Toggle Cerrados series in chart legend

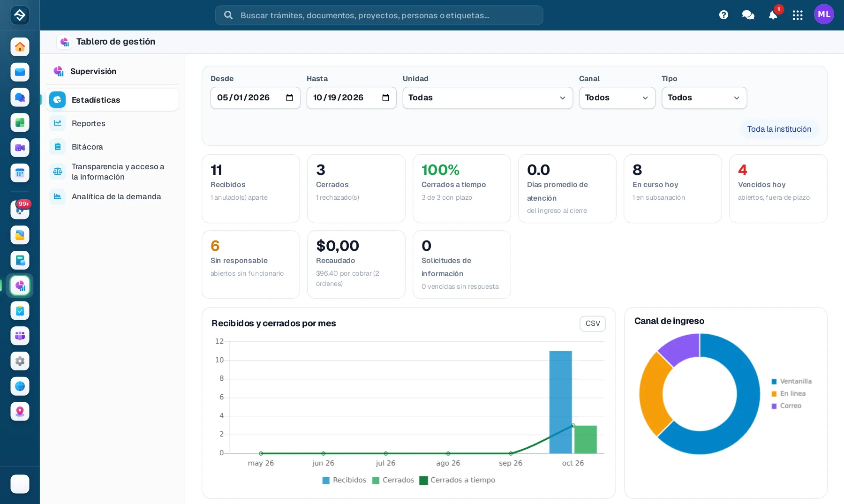(x=393, y=480)
